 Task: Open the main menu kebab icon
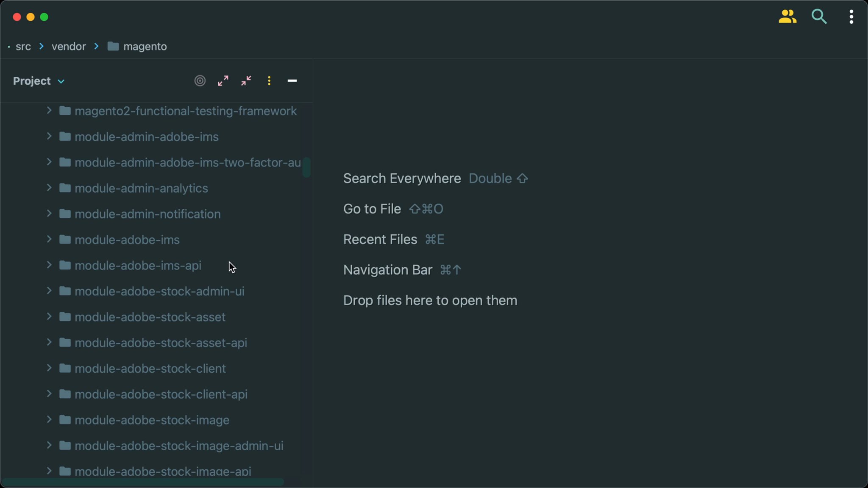pos(851,17)
